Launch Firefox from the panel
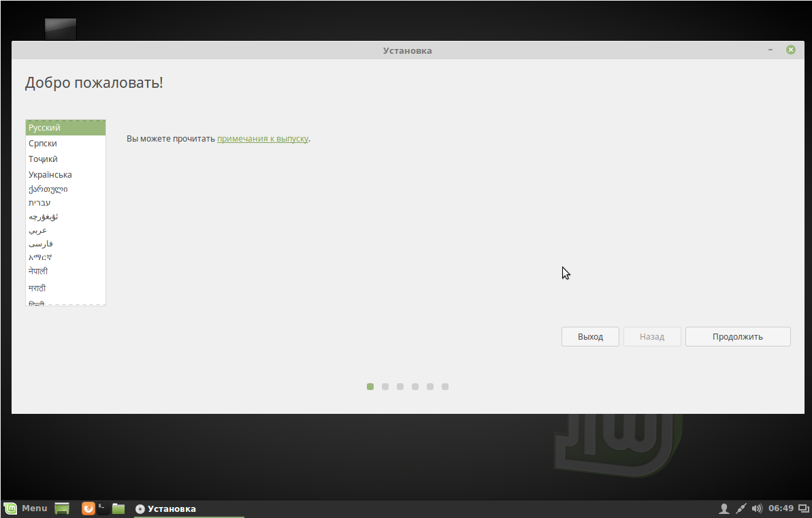Viewport: 812px width, 518px height. point(88,508)
